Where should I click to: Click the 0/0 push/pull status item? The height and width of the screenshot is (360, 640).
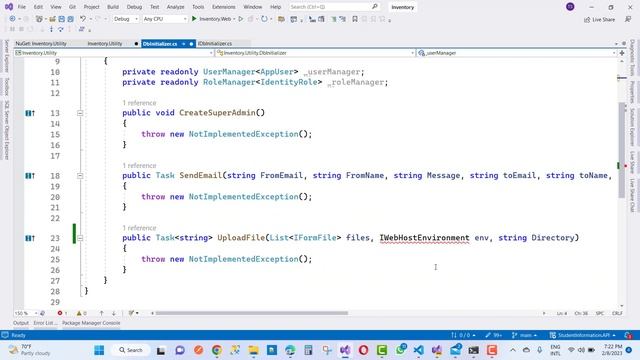point(463,335)
